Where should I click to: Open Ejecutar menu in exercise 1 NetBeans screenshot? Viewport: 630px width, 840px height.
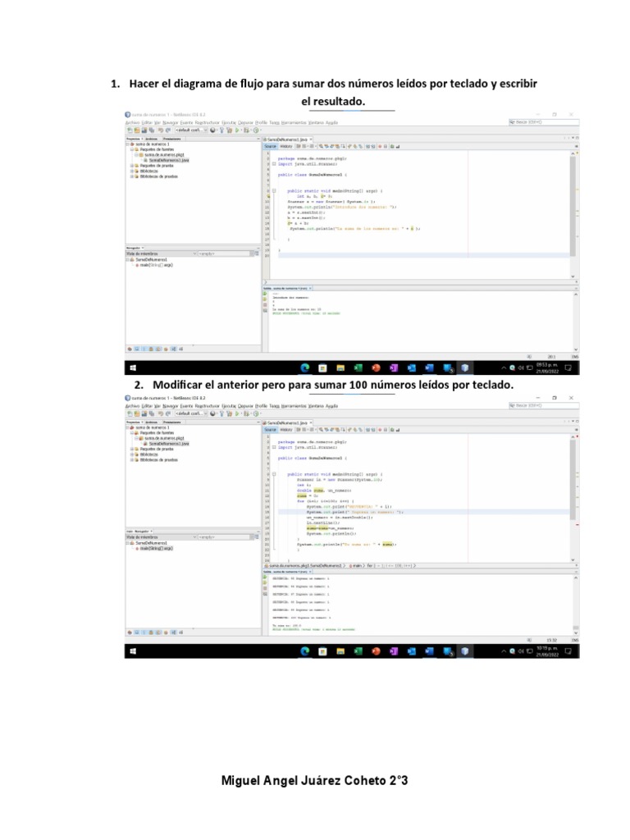(229, 123)
